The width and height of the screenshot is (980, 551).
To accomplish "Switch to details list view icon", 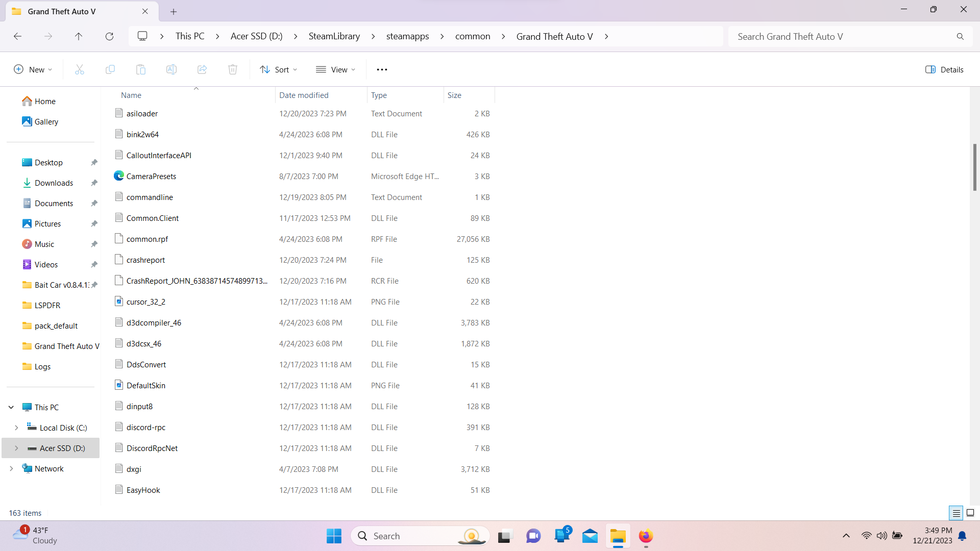I will click(956, 513).
